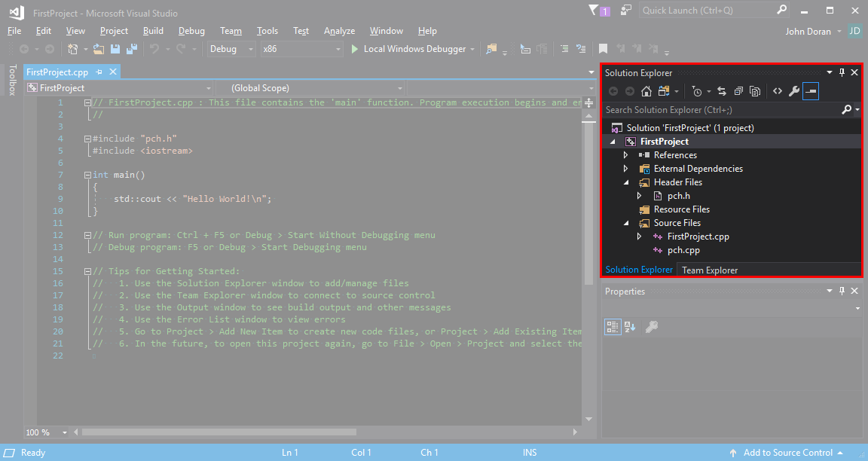The image size is (868, 461).
Task: Click the split editor icon above scrollbar
Action: tap(588, 103)
